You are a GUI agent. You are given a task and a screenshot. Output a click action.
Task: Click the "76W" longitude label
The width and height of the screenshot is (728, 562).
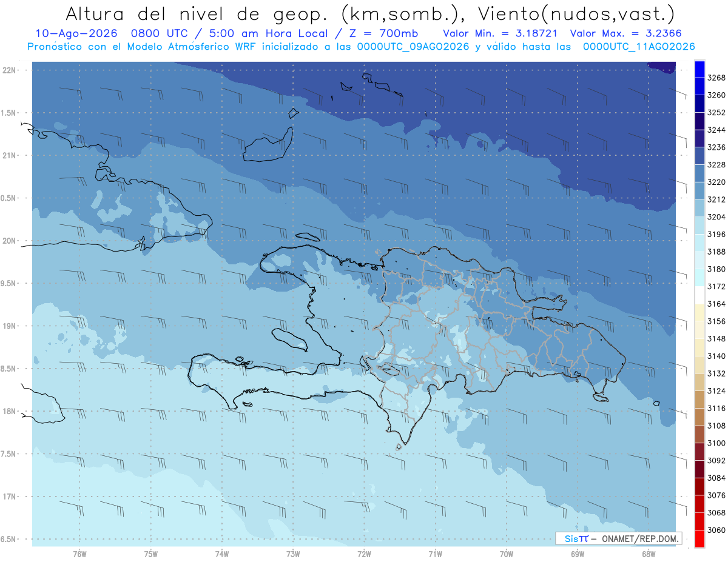[79, 553]
